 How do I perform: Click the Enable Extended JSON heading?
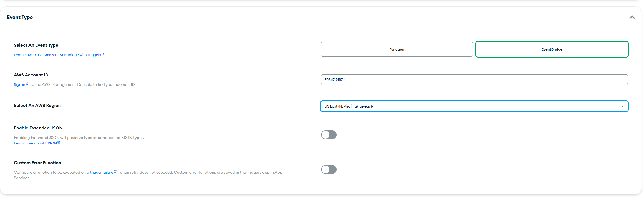click(x=38, y=128)
